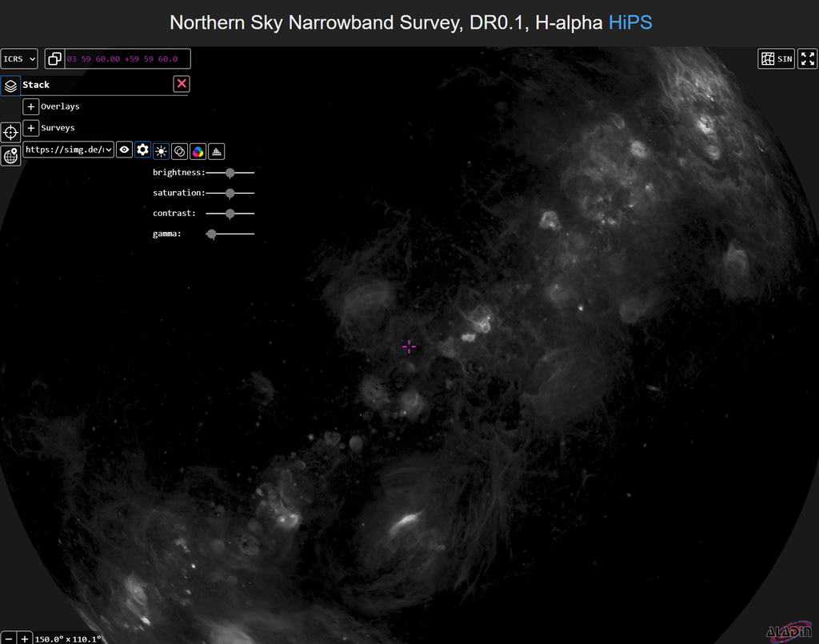Select the brightness/luminosity sun tab icon
Screen dimensions: 819x644
[161, 151]
